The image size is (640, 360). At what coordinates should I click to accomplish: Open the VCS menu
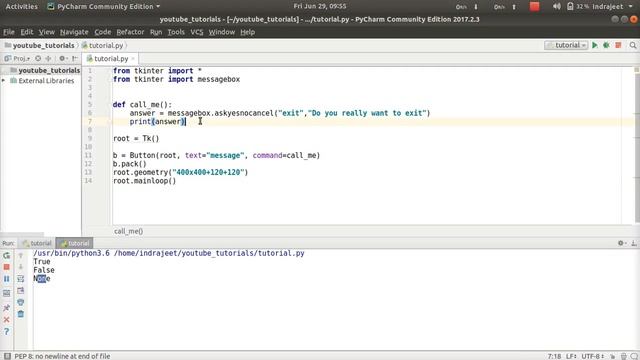click(197, 32)
